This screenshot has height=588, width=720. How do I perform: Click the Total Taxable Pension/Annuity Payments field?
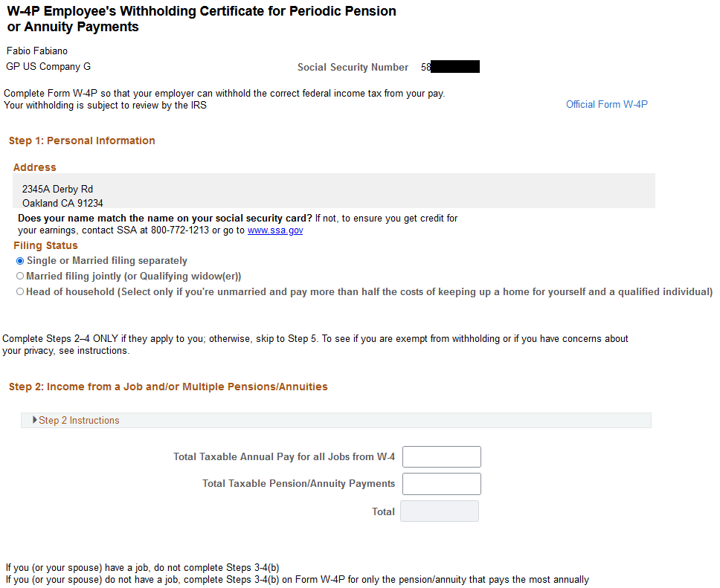(441, 483)
